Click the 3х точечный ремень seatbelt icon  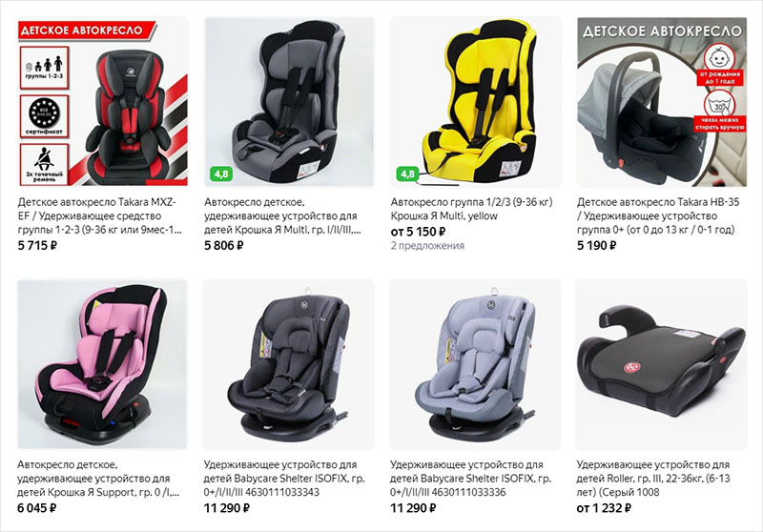44,164
